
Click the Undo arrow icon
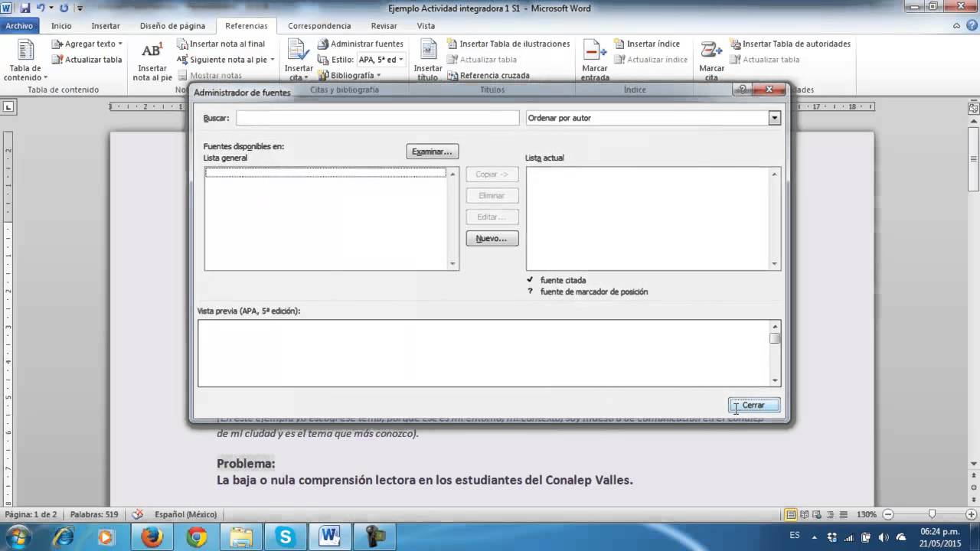tap(41, 8)
